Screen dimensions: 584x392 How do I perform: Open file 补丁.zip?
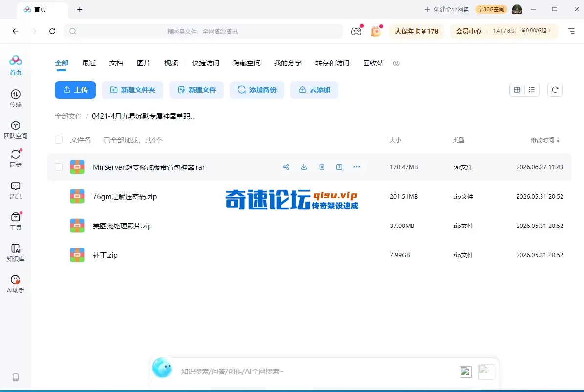click(105, 255)
